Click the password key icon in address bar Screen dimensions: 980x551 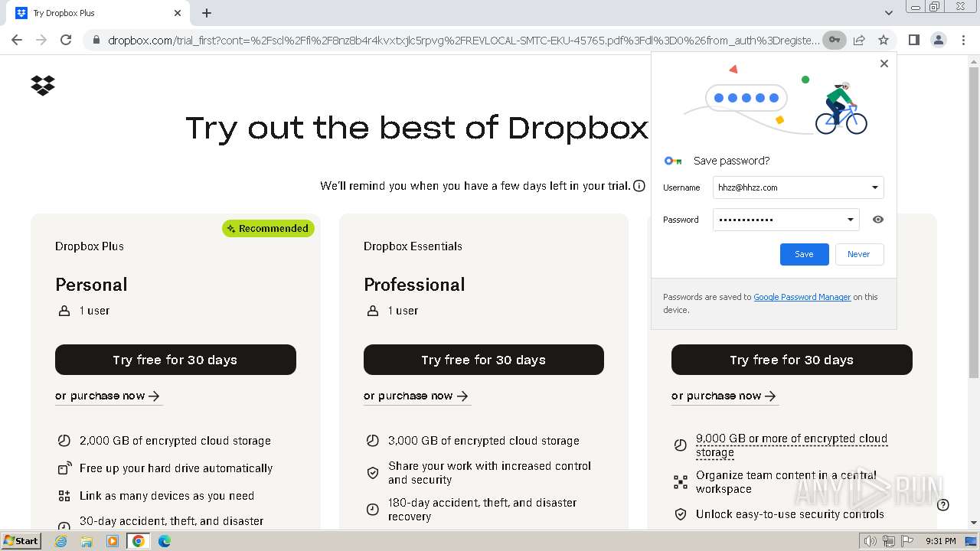tap(835, 40)
